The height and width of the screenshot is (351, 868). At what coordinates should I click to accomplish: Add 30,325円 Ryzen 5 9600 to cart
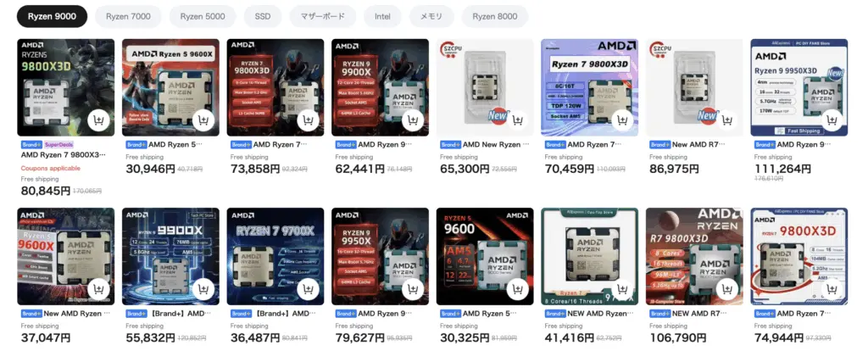518,289
